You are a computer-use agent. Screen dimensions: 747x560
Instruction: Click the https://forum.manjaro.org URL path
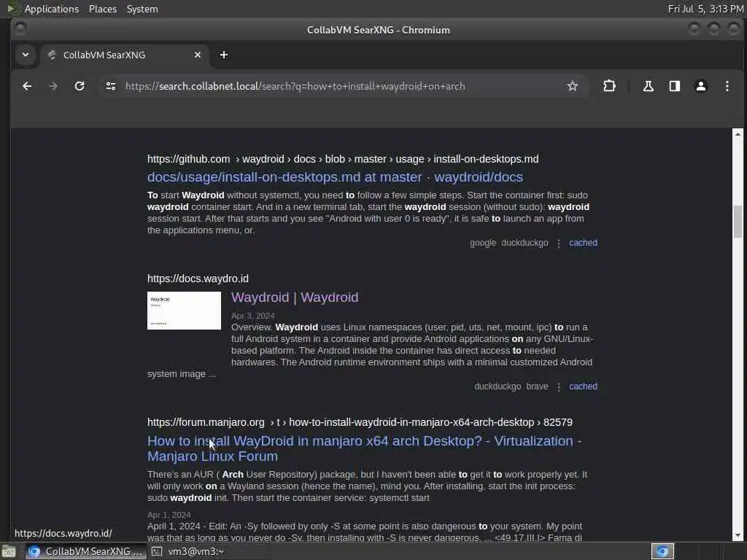click(x=360, y=422)
